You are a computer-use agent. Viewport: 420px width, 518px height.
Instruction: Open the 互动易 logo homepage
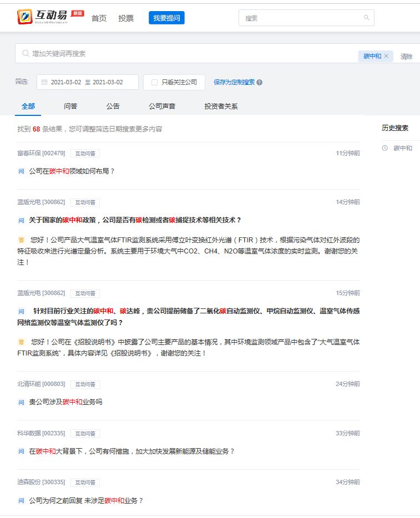[42, 17]
